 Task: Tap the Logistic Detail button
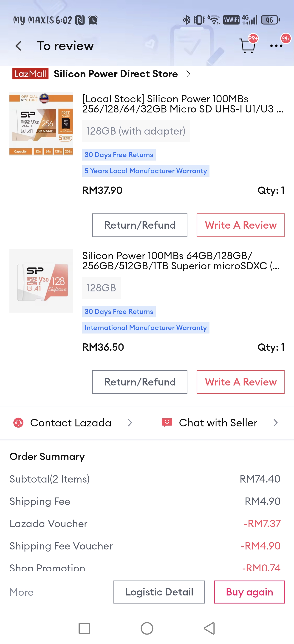159,592
